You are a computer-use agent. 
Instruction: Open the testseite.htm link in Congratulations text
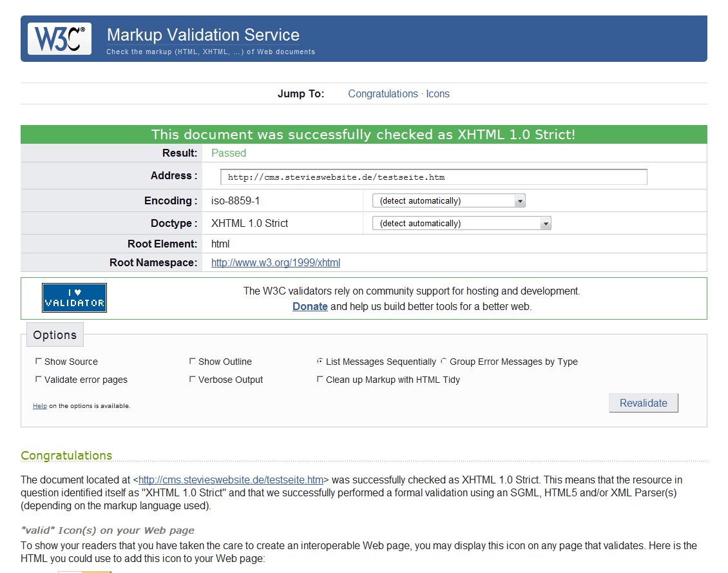pyautogui.click(x=231, y=480)
